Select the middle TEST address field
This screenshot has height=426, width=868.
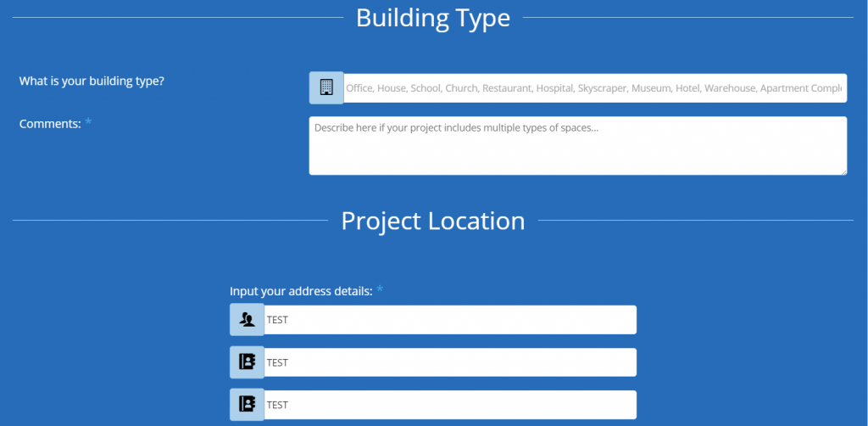pos(449,362)
